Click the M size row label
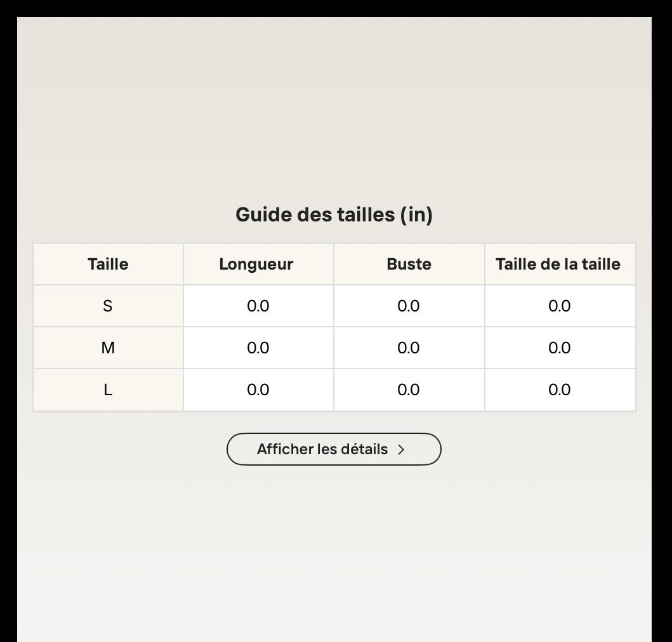 point(108,348)
